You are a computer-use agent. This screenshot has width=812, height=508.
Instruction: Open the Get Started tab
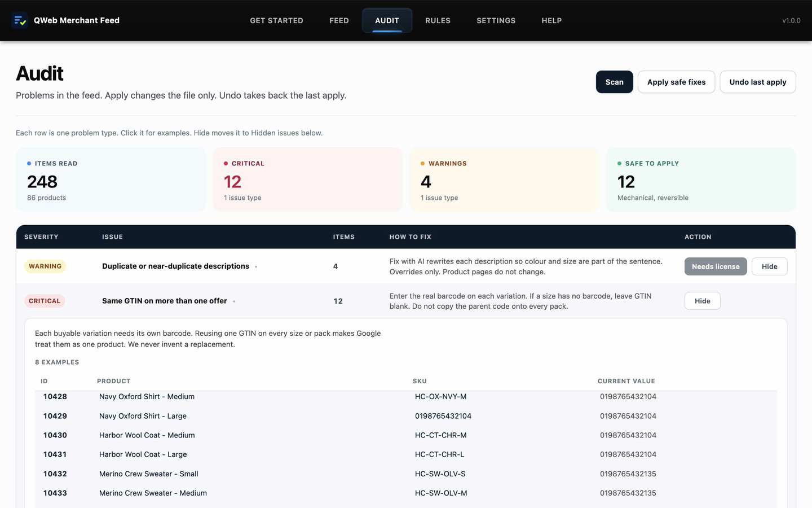[276, 20]
